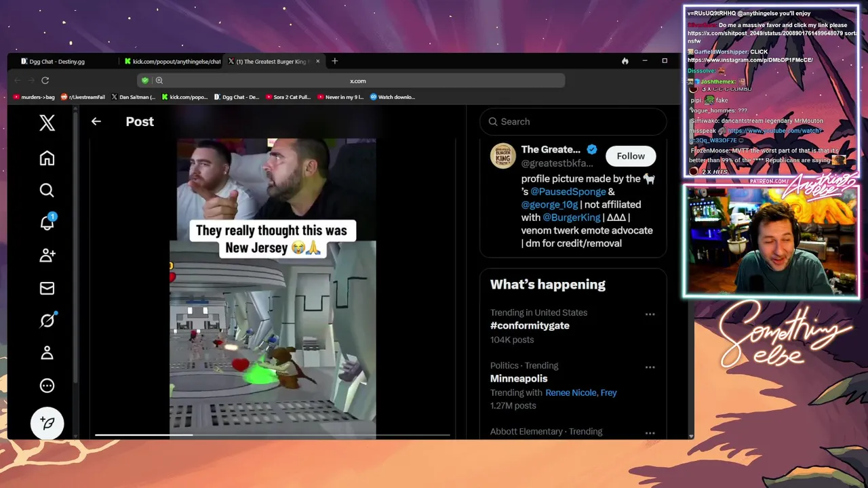Click "104K posts" text
Screen dimensions: 868x488
[512, 340]
